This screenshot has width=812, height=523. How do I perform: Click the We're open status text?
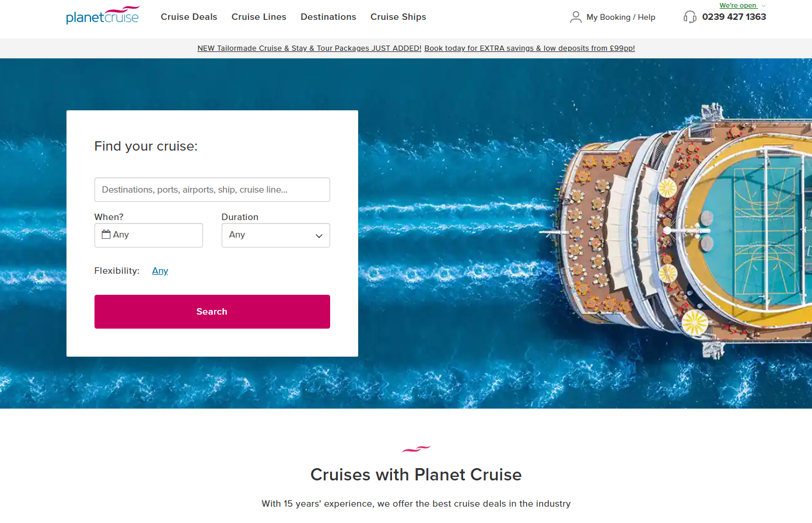click(737, 6)
